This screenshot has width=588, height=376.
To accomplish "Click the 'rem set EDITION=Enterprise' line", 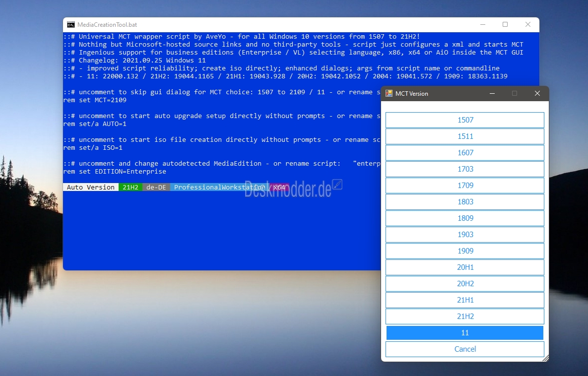I will 115,171.
